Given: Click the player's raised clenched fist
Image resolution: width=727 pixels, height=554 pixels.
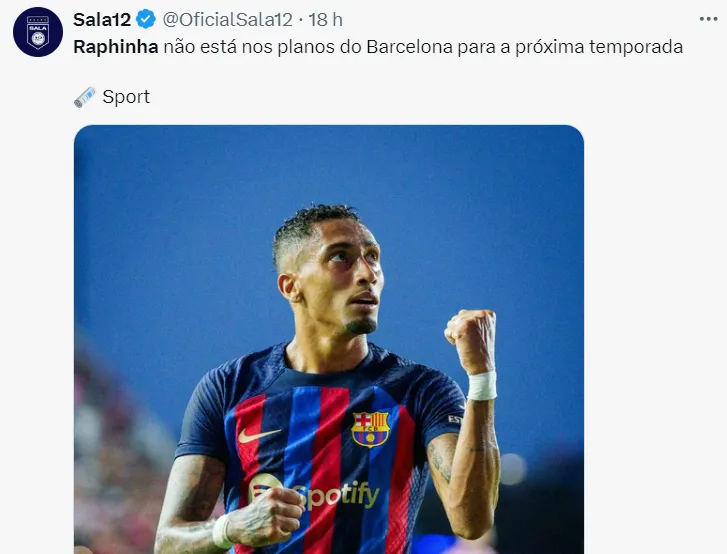Looking at the screenshot, I should click(471, 338).
